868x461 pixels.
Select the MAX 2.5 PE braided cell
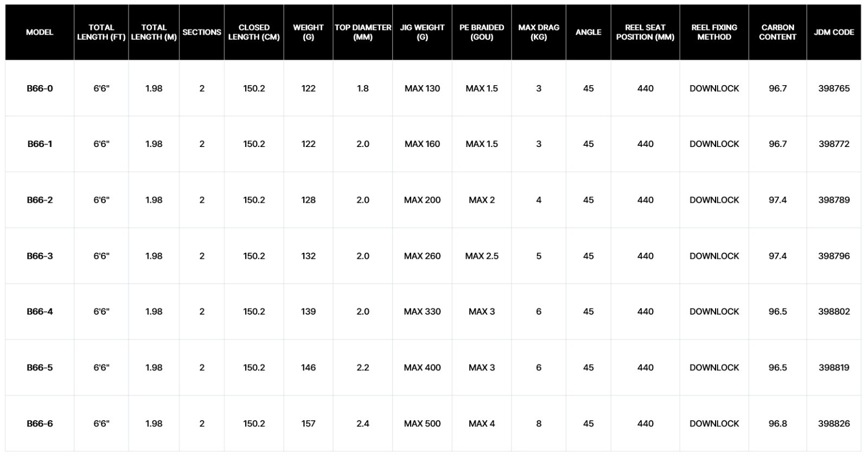click(x=482, y=256)
